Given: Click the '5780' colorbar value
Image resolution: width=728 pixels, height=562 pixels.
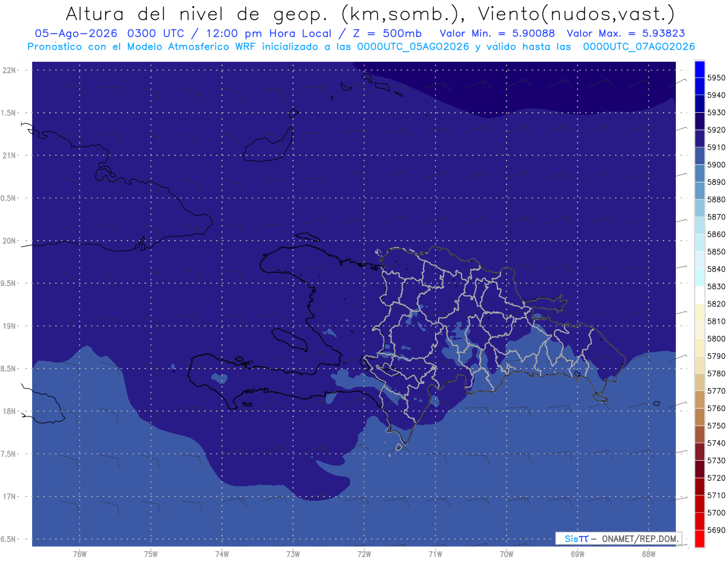Looking at the screenshot, I should click(x=716, y=373).
